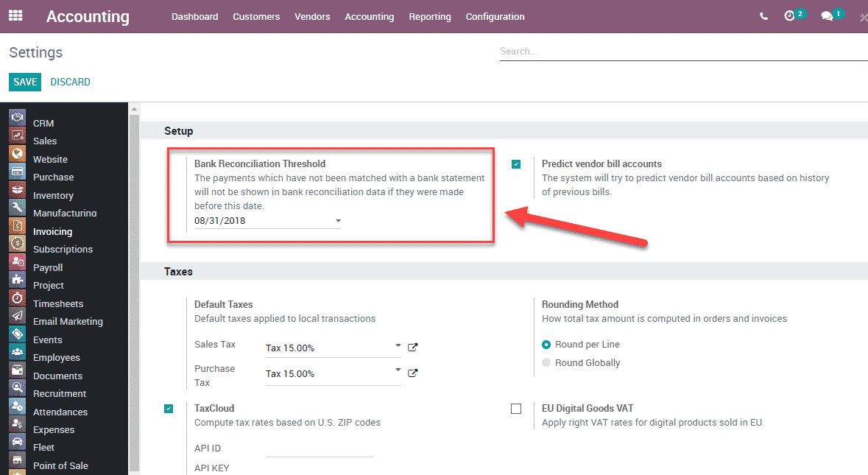This screenshot has height=475, width=868.
Task: Open Bank Reconciliation Threshold date dropdown
Action: pos(338,221)
